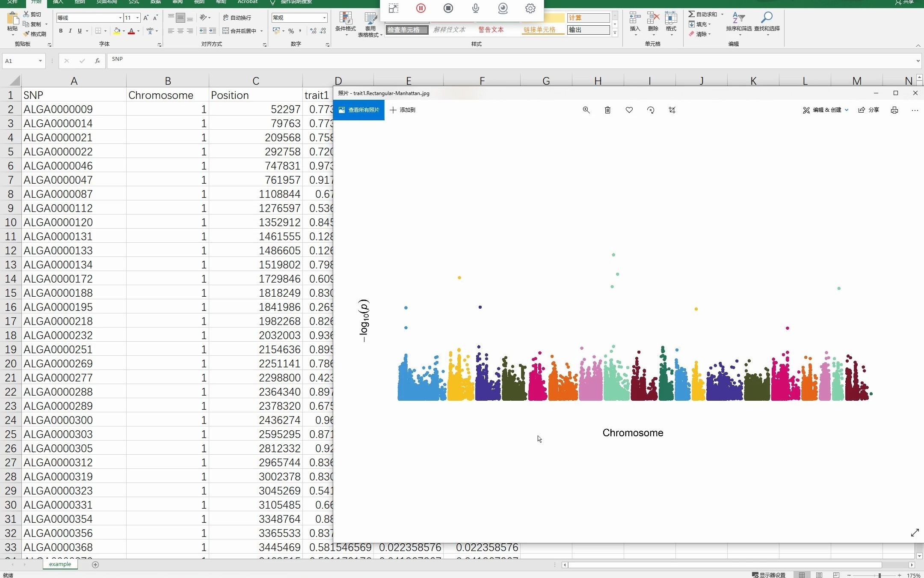Delete the photo with the trash icon
The width and height of the screenshot is (924, 578).
(x=607, y=110)
